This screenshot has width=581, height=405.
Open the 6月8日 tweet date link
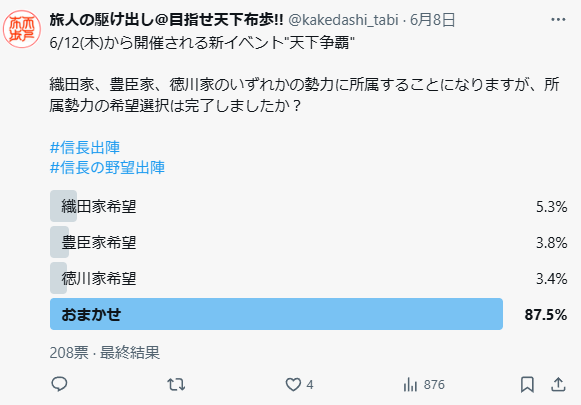[x=432, y=20]
